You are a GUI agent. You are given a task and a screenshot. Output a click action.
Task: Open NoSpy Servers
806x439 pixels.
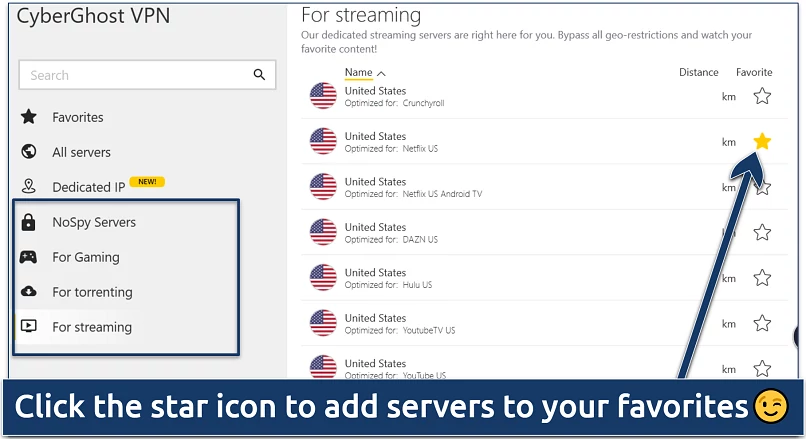point(94,222)
